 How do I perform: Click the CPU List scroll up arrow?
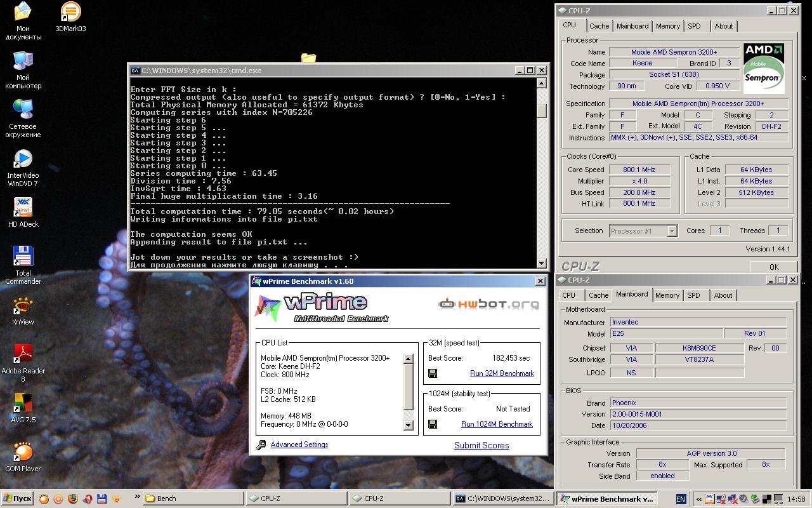click(409, 359)
